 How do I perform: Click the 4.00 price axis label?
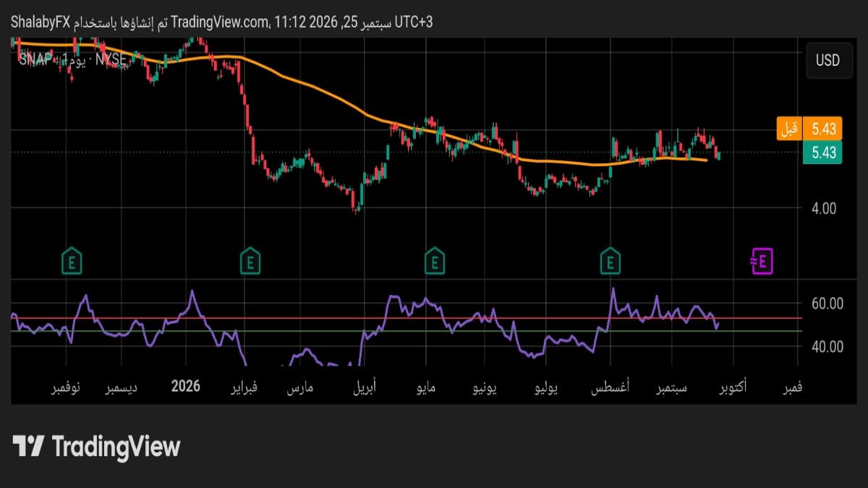822,208
